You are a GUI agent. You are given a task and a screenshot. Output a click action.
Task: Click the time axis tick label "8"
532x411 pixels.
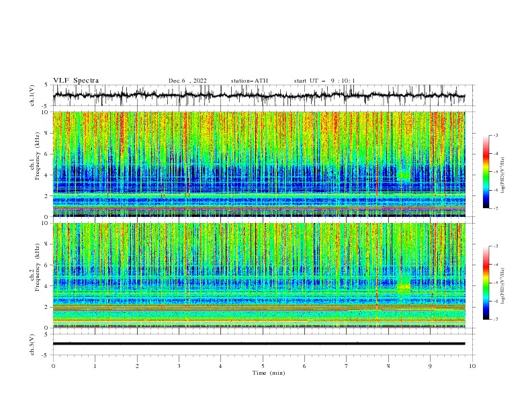pos(388,366)
